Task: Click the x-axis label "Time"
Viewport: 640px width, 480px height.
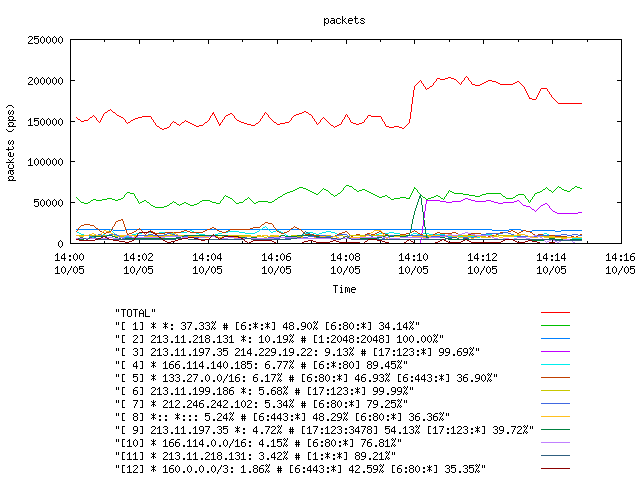Action: [x=344, y=289]
